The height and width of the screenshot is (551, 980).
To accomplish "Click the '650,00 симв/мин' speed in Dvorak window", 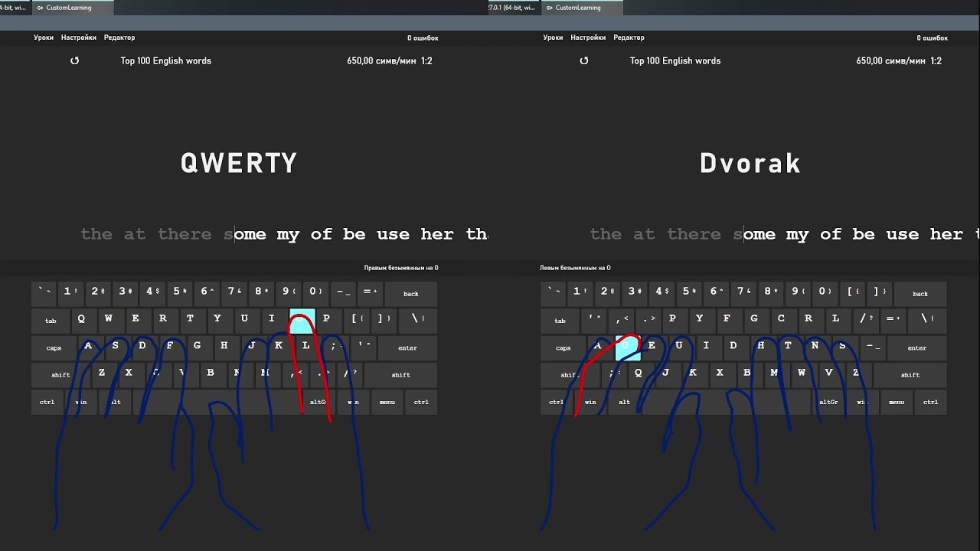I will (x=890, y=60).
